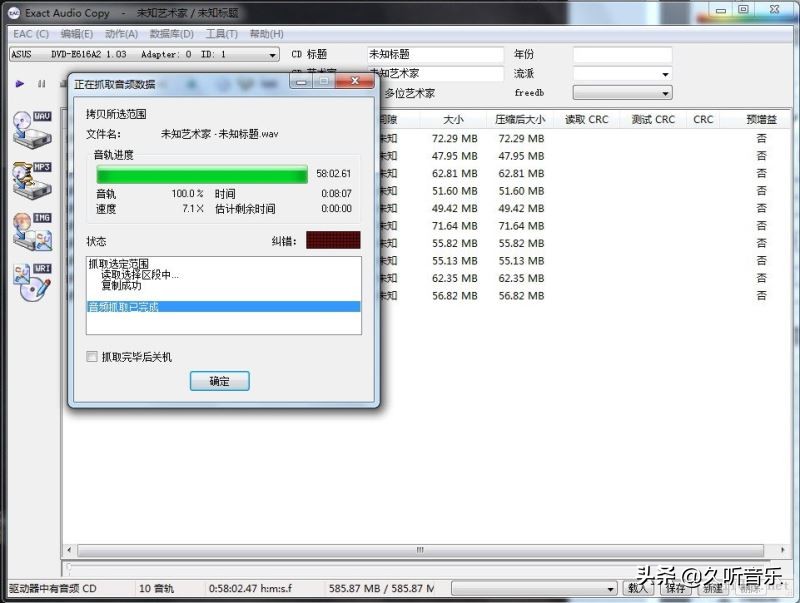This screenshot has width=800, height=603.
Task: Click the EAC logo in title bar
Action: [14, 13]
